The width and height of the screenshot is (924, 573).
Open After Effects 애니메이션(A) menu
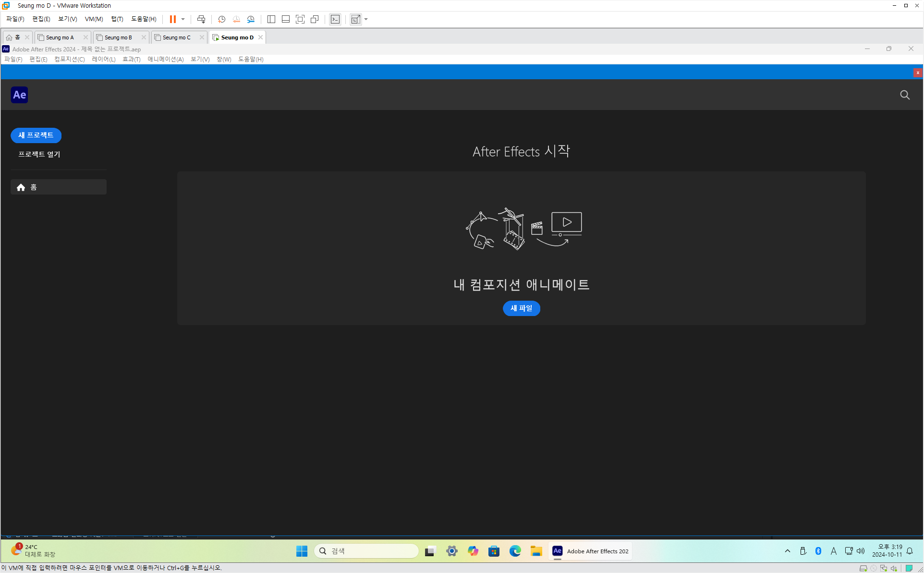point(166,60)
